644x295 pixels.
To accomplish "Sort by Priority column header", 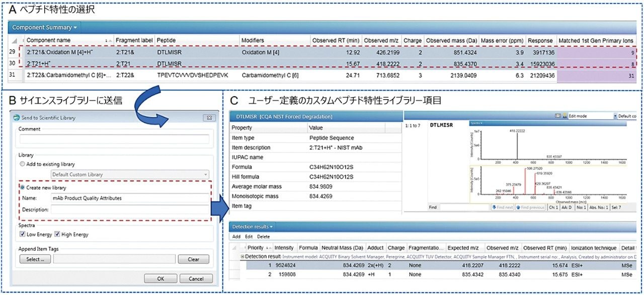I will coord(259,248).
